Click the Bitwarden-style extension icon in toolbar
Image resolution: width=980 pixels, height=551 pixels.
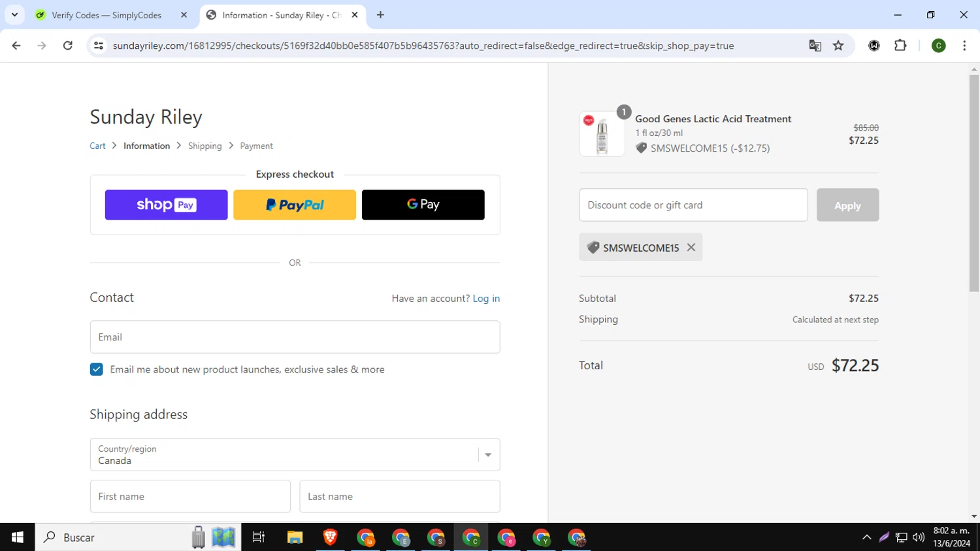pyautogui.click(x=874, y=46)
